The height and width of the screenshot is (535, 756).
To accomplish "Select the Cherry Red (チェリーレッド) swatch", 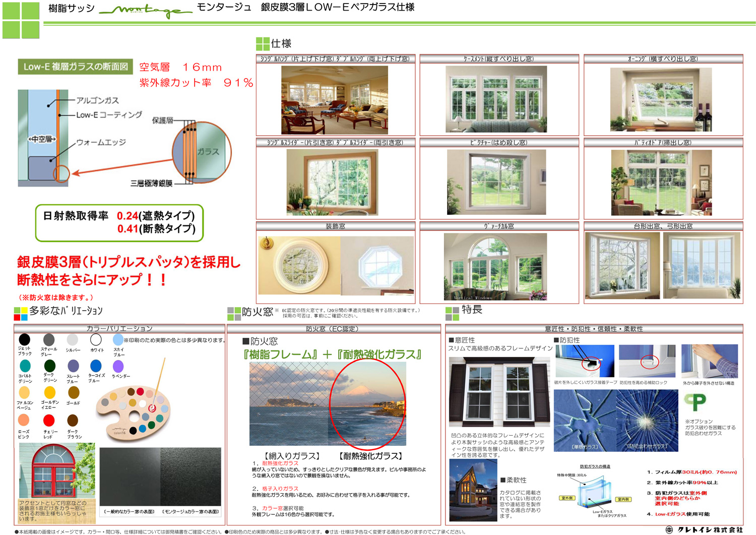I will 49,420.
